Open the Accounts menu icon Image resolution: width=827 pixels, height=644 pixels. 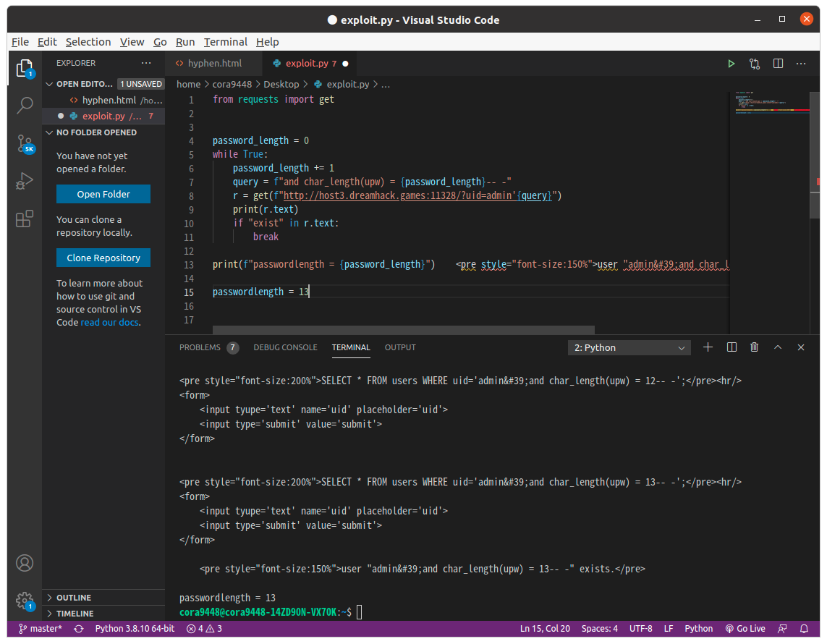pyautogui.click(x=25, y=563)
